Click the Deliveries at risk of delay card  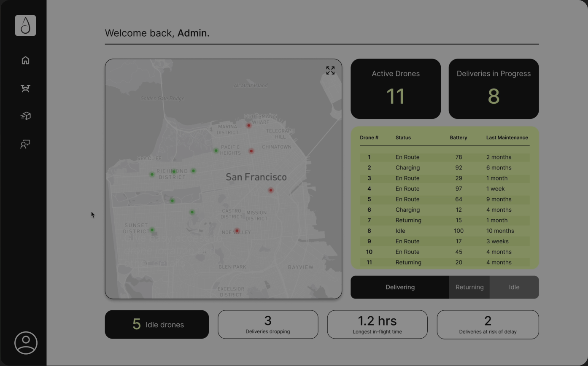[x=488, y=324]
